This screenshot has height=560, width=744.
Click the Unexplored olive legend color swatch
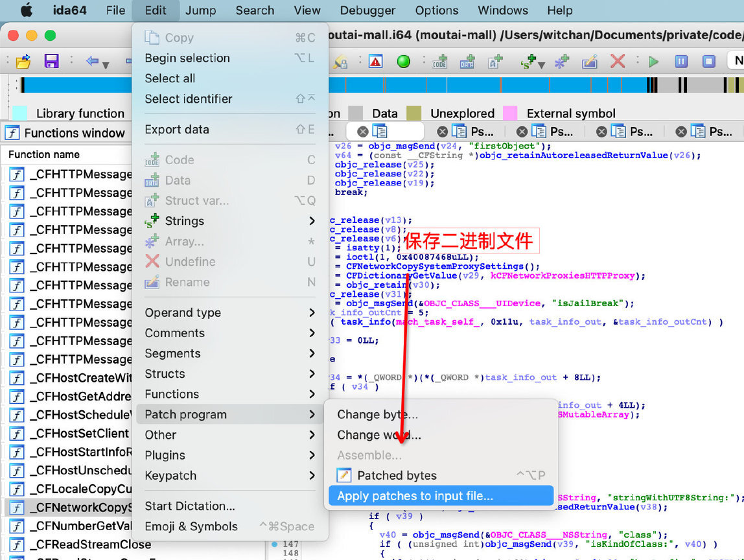pyautogui.click(x=413, y=113)
